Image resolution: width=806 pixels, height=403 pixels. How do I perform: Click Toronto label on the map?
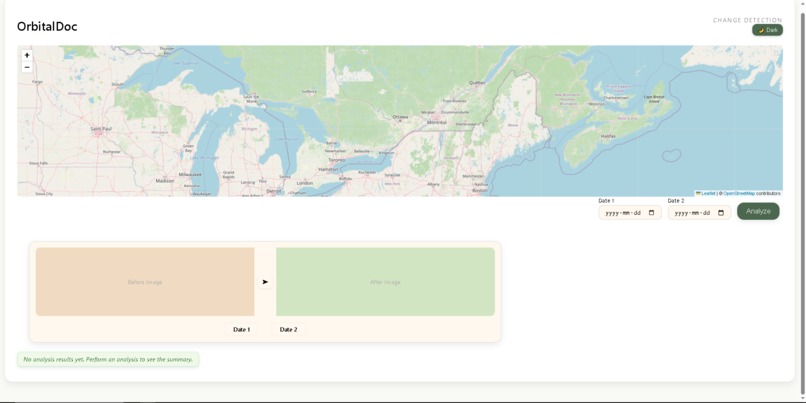[x=337, y=160]
